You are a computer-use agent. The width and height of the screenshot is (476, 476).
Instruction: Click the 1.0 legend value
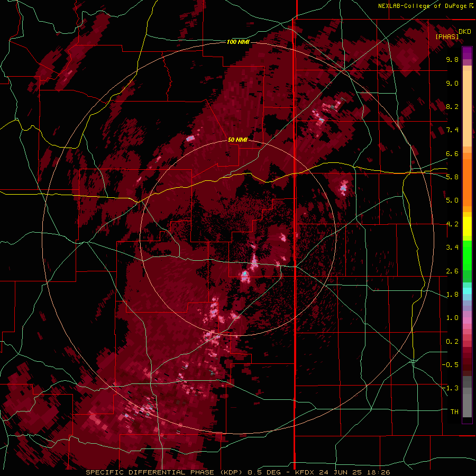click(x=452, y=318)
